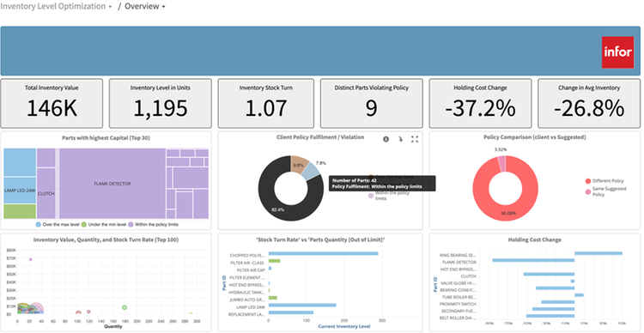Click the RING BEARING SE... holding cost bar
This screenshot has width=644, height=333.
point(598,253)
